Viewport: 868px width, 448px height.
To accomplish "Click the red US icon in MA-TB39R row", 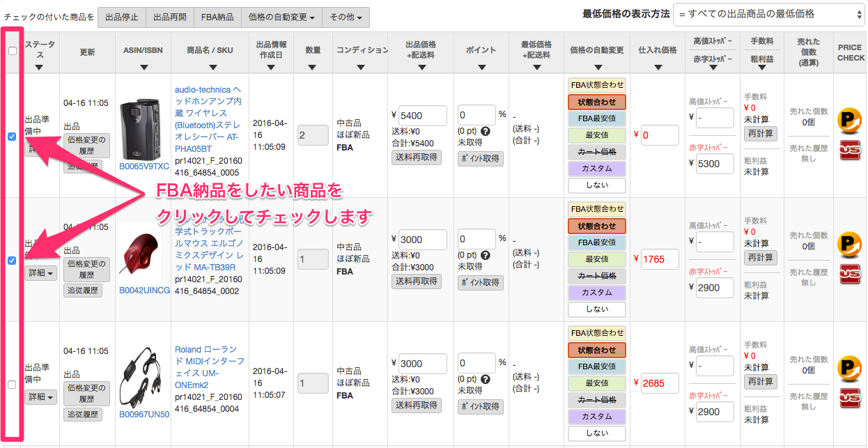I will point(850,274).
